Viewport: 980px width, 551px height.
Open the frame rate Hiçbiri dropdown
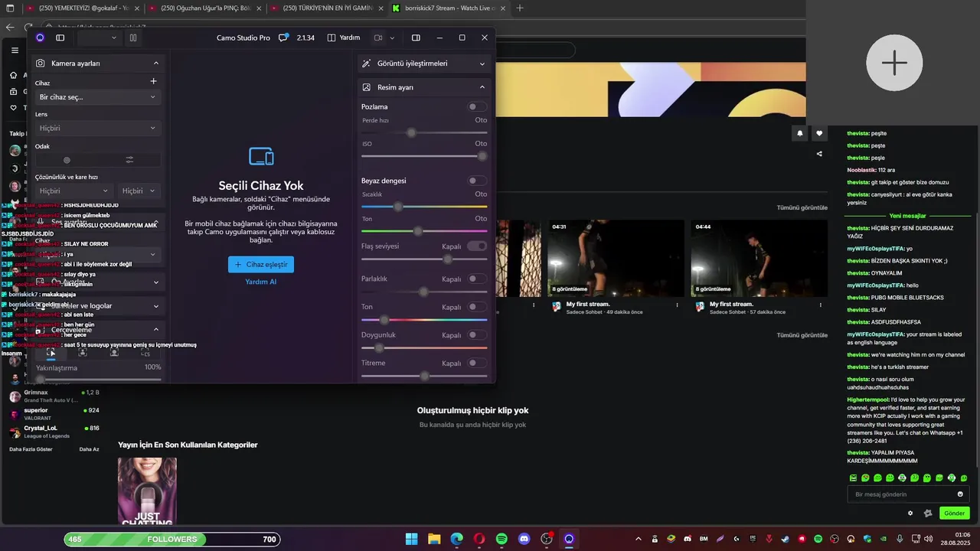139,191
